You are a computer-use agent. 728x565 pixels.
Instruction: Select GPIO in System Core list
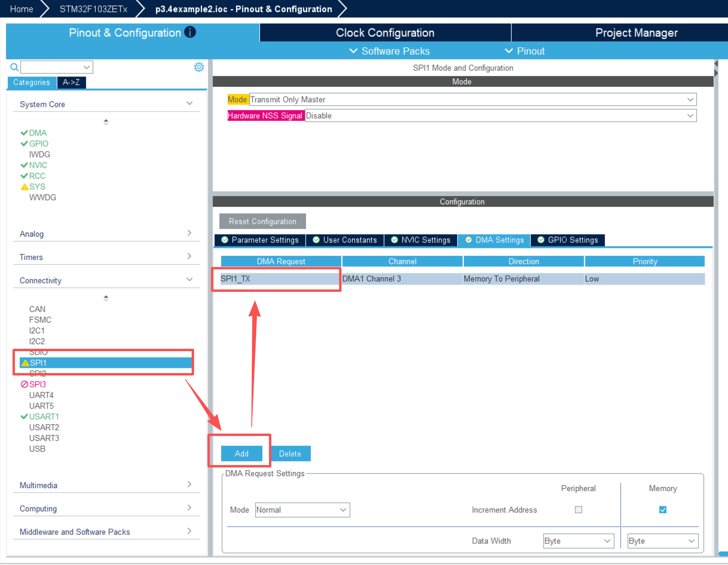39,143
